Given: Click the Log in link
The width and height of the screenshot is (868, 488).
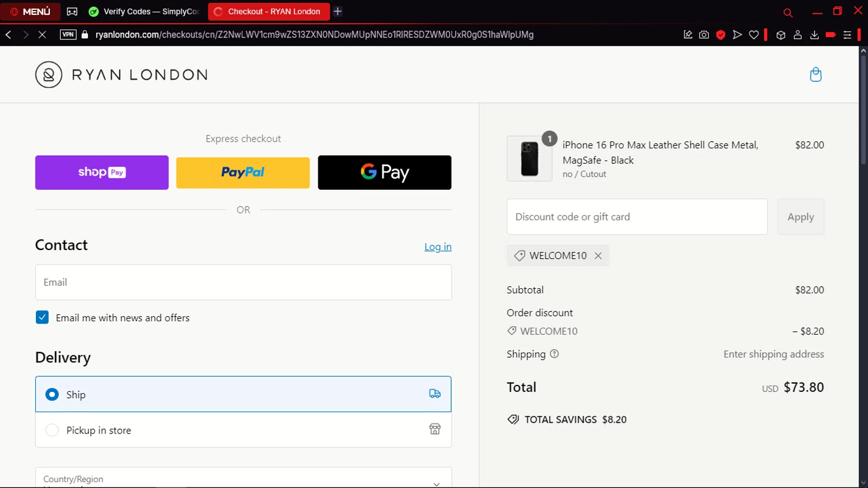Looking at the screenshot, I should 437,247.
